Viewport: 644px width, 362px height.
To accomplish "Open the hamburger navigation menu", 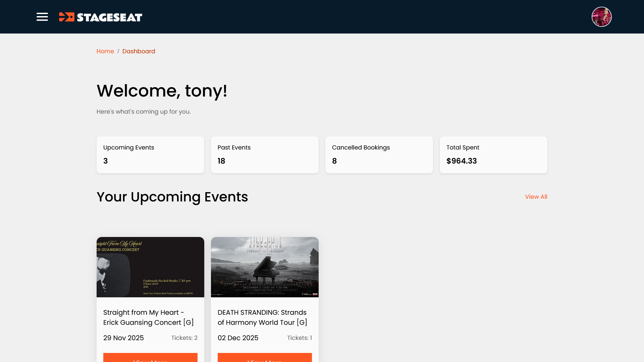I will (42, 17).
